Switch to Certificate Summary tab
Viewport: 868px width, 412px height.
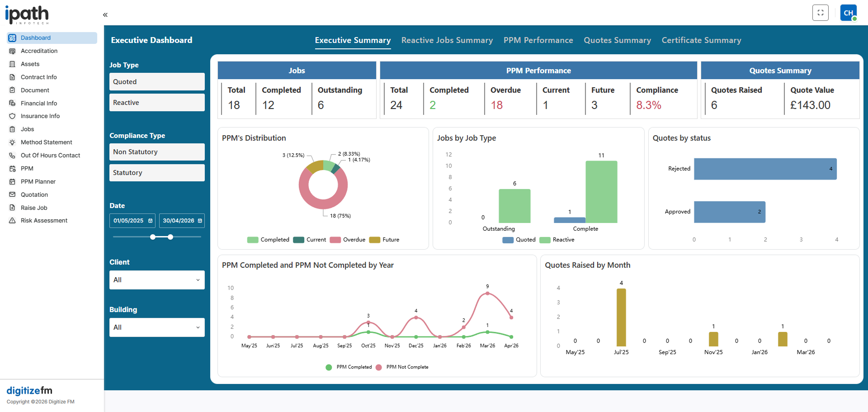702,40
